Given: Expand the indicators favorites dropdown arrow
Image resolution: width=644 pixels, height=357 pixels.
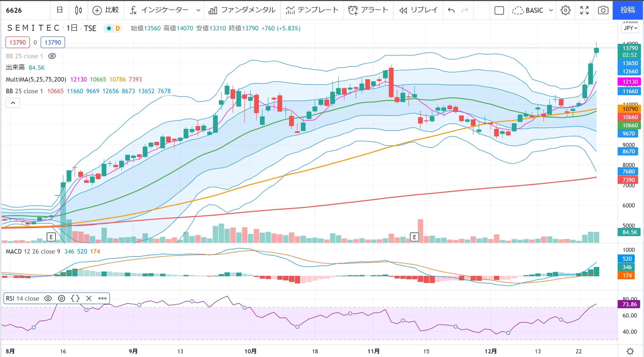Looking at the screenshot, I should 198,10.
